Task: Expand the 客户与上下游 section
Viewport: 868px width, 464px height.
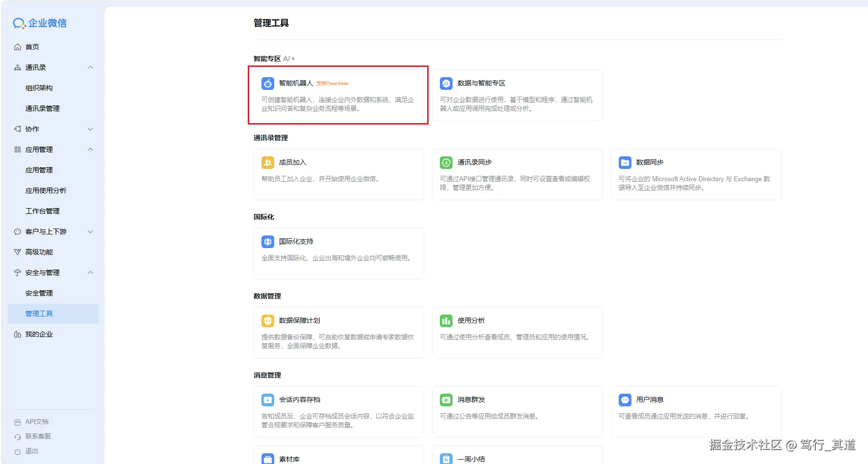Action: (x=90, y=232)
